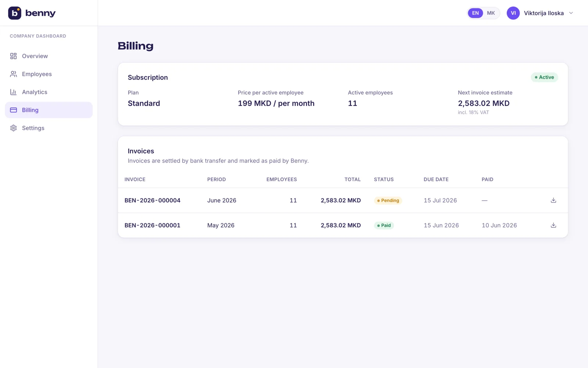Click the Billing card icon in sidebar
The height and width of the screenshot is (368, 588).
coord(14,110)
